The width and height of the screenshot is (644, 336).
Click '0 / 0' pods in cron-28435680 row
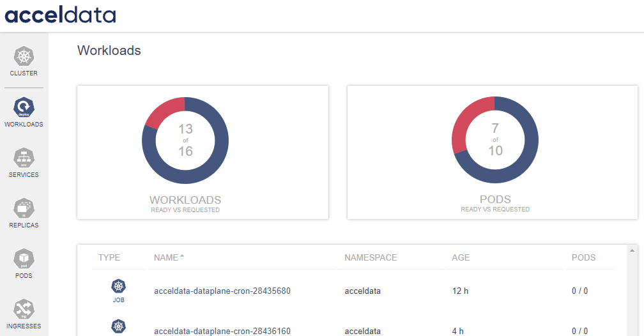coord(579,291)
